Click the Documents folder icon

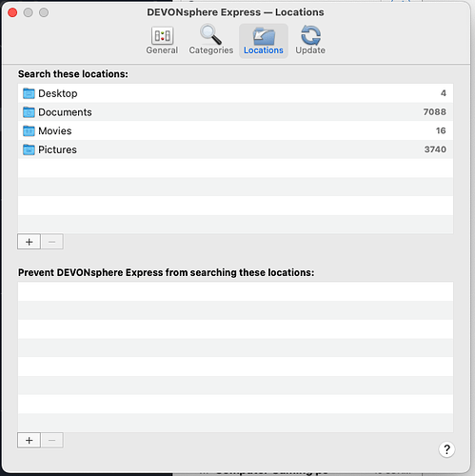[29, 112]
